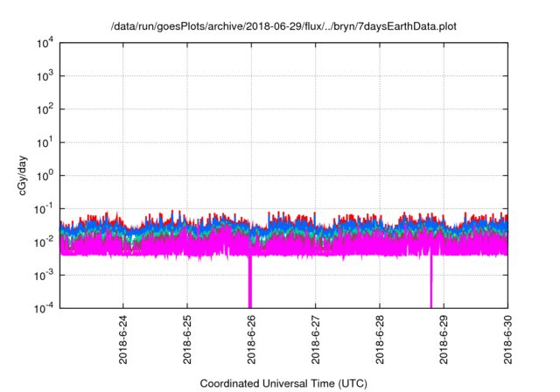The width and height of the screenshot is (560, 392).
Task: Click the magenta data dropout before 2018-6-29
Action: pos(431,282)
